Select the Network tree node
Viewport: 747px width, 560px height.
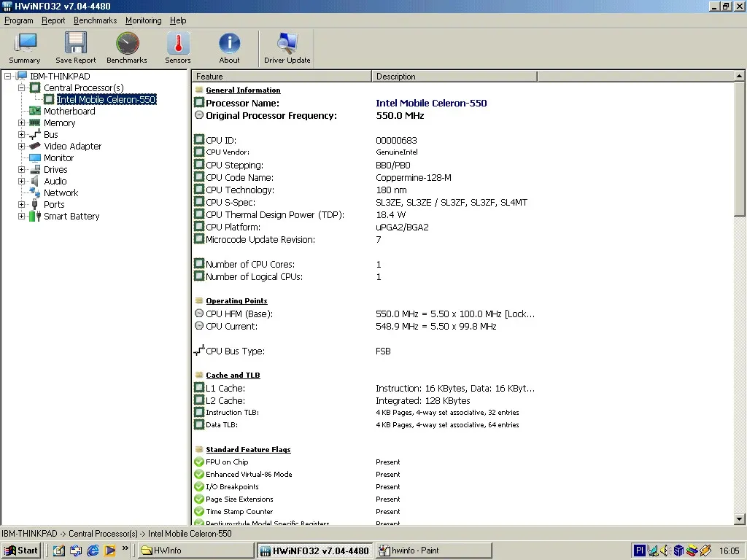pyautogui.click(x=61, y=192)
